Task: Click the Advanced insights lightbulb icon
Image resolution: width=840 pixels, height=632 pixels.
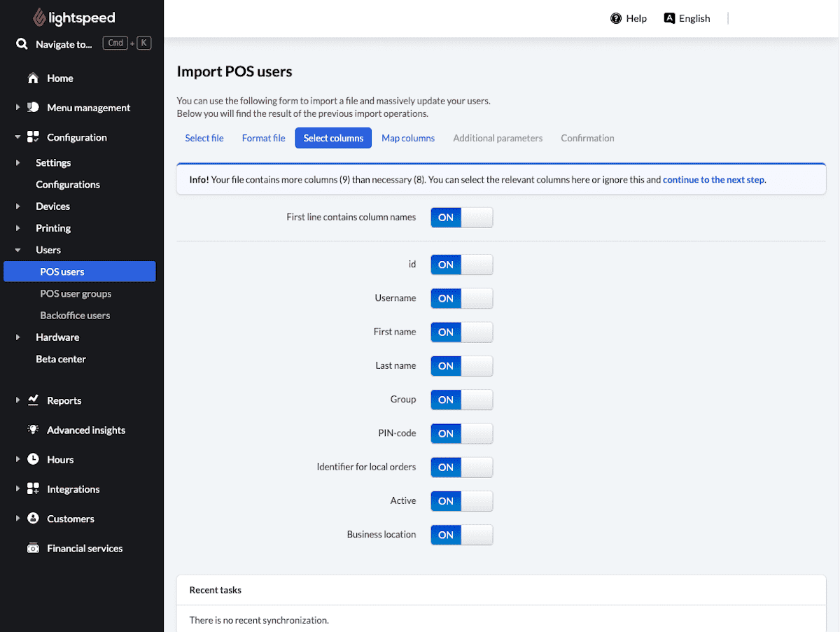Action: (33, 430)
